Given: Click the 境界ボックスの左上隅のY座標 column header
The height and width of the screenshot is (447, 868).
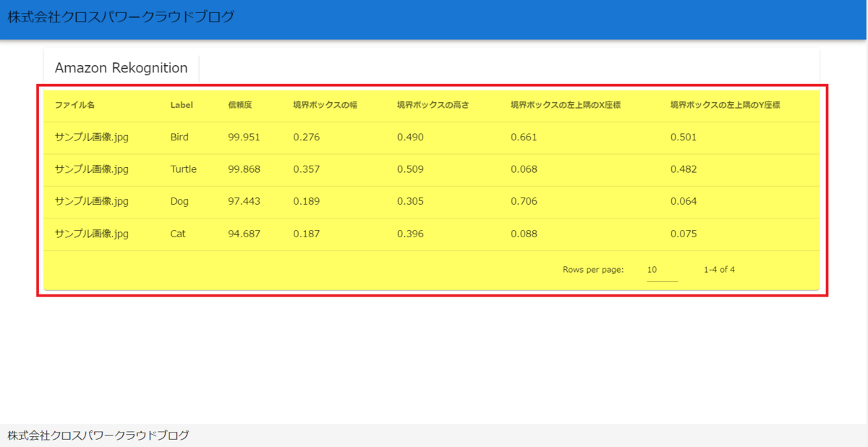Looking at the screenshot, I should point(726,105).
